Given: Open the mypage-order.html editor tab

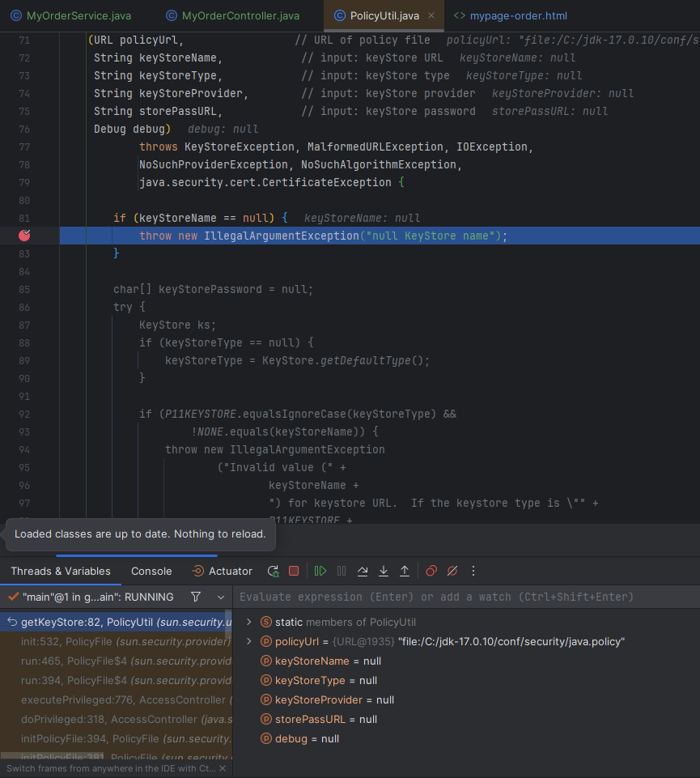Looking at the screenshot, I should pos(510,16).
